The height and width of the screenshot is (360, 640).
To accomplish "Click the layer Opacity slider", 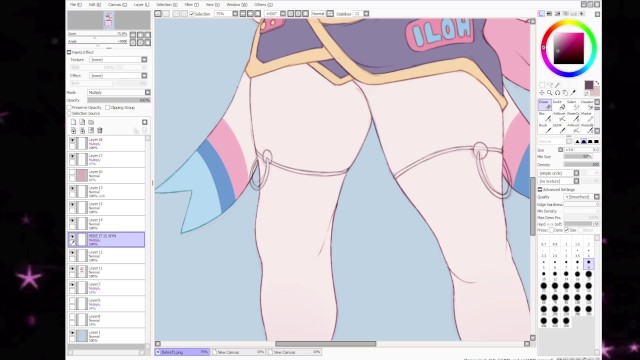I will tap(119, 100).
